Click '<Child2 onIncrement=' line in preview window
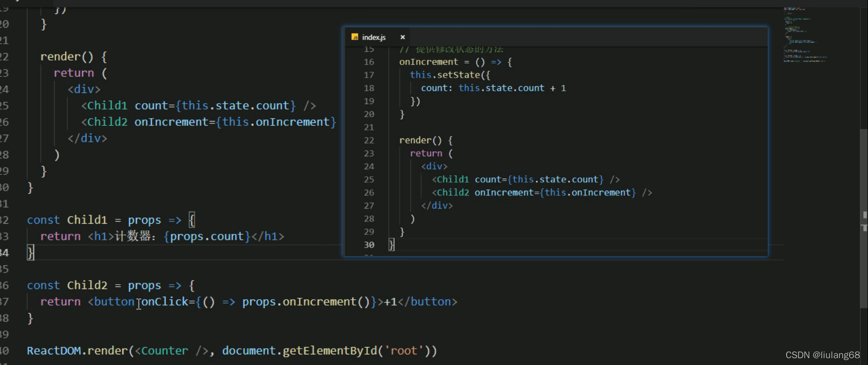868x365 pixels. [x=542, y=193]
